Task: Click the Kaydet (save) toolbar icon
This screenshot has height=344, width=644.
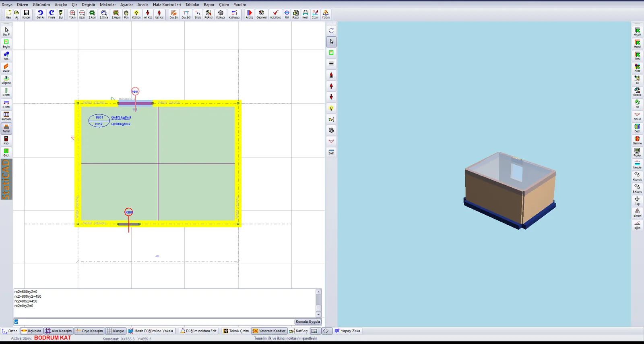Action: 26,15
